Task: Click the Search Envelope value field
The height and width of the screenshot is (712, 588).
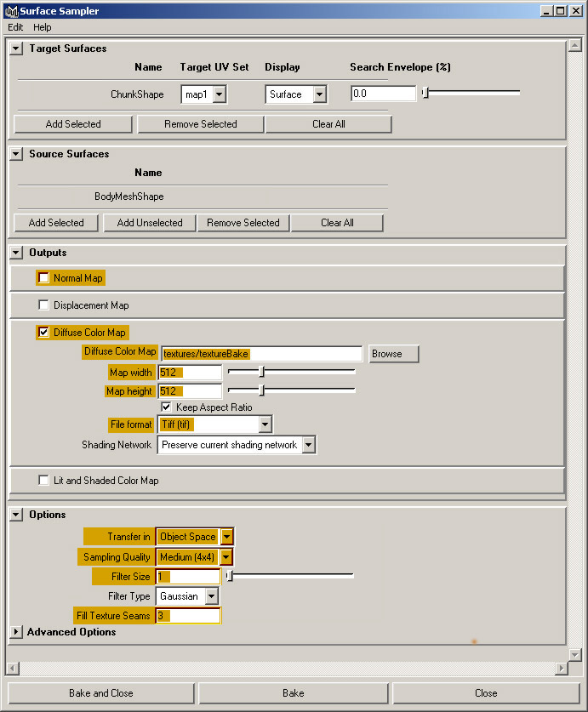Action: coord(384,94)
